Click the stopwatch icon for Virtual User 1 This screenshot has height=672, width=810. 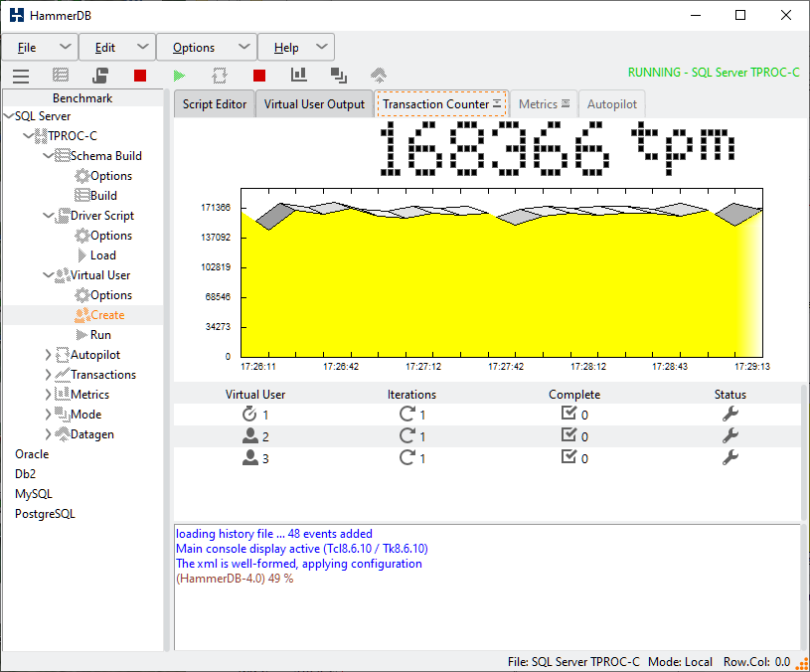[249, 414]
